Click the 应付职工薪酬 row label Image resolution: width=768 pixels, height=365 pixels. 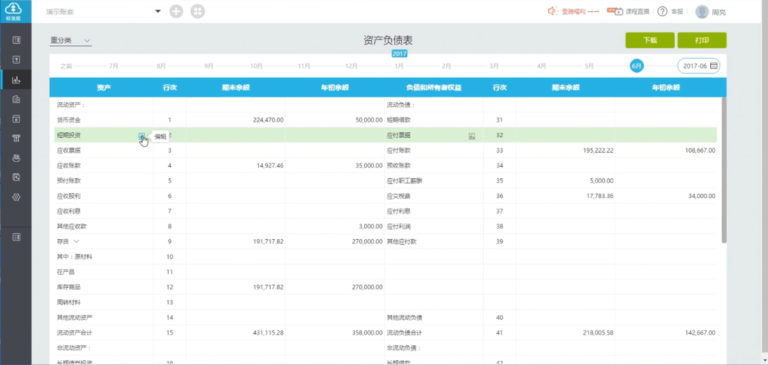click(x=405, y=181)
